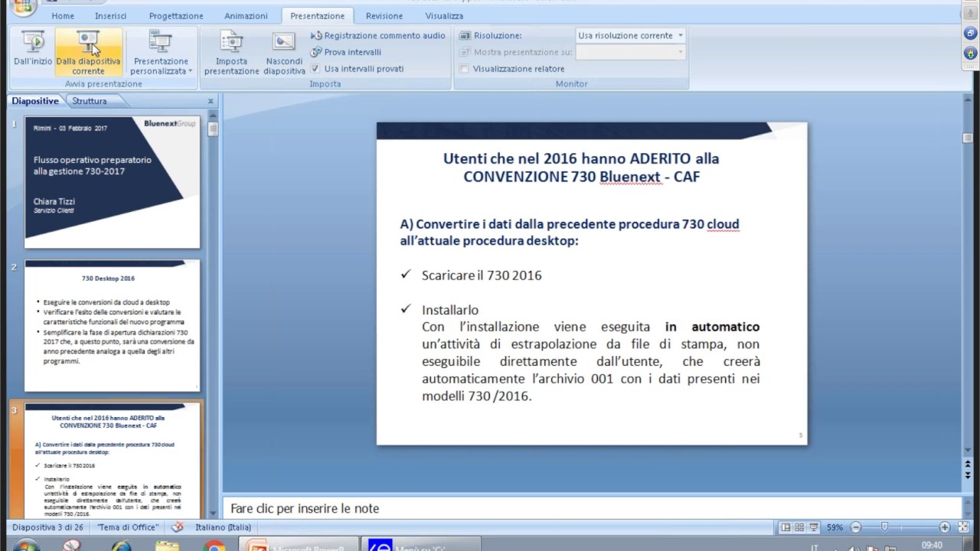Enable Visualizzazione relatore checkbox
Screen dimensions: 980x551
pos(464,69)
